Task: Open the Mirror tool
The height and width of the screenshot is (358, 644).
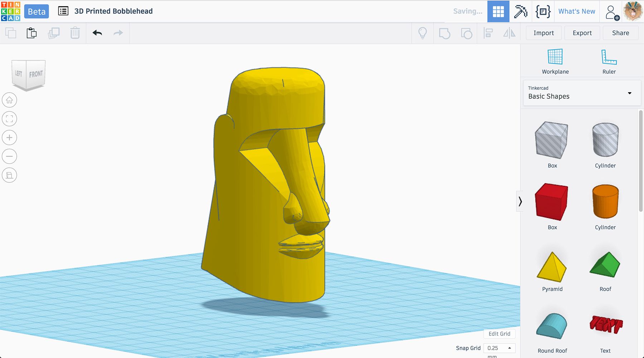Action: point(509,33)
